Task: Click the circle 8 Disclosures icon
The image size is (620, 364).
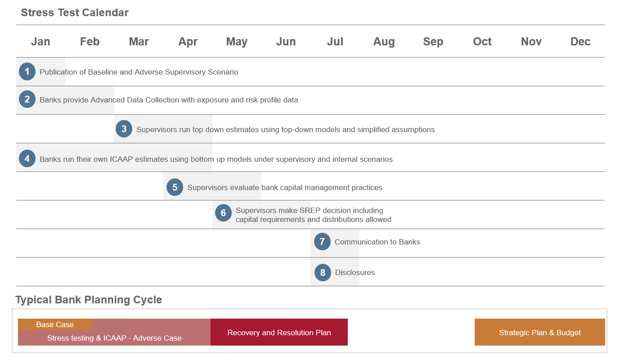Action: (x=323, y=272)
